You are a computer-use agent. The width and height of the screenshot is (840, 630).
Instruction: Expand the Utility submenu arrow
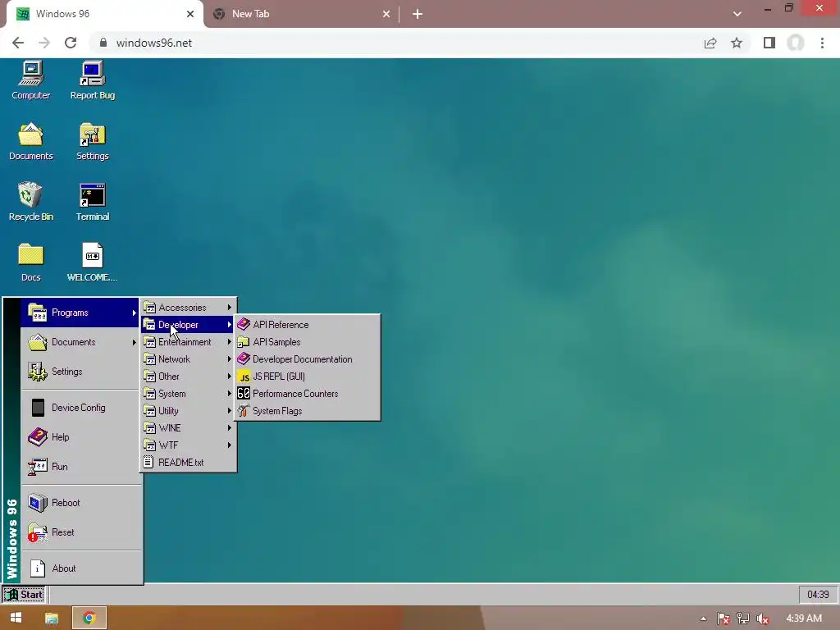click(230, 410)
